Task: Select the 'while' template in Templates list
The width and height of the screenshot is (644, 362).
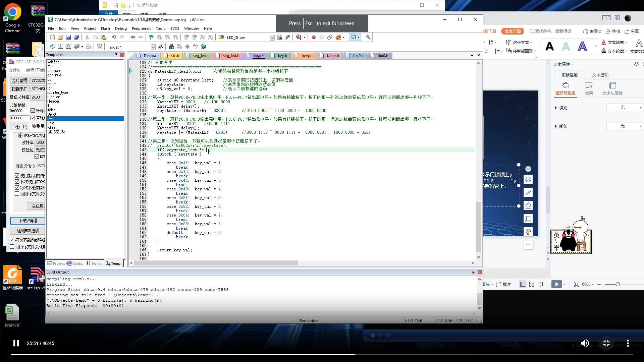Action: tap(51, 127)
